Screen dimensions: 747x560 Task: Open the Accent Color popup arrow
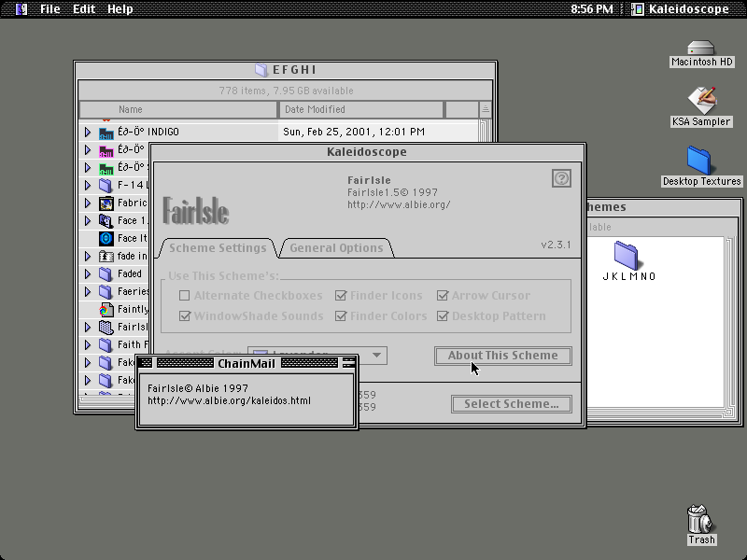tap(376, 356)
